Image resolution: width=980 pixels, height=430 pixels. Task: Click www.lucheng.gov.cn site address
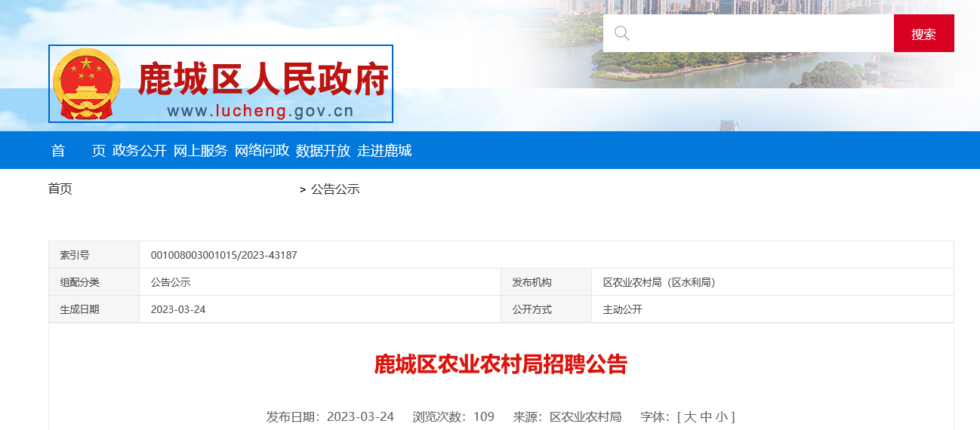point(260,111)
